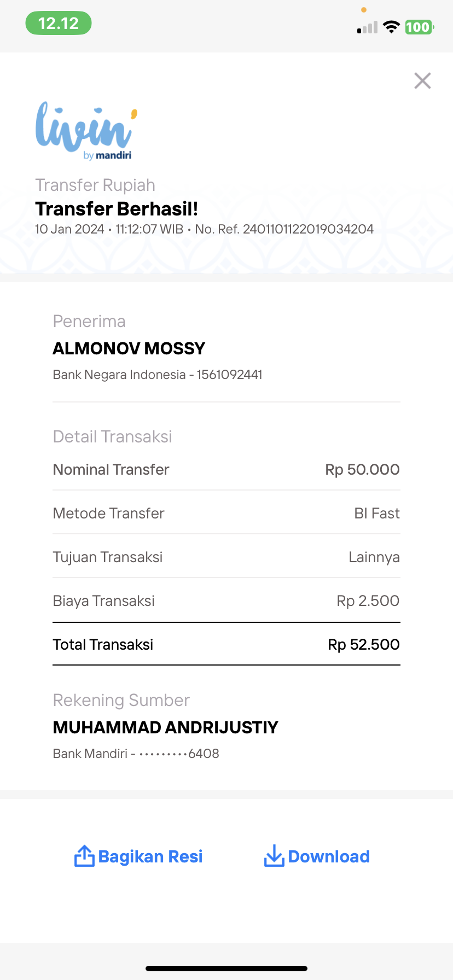
Task: Tap the share icon beside Bagikan Resi
Action: pos(84,856)
